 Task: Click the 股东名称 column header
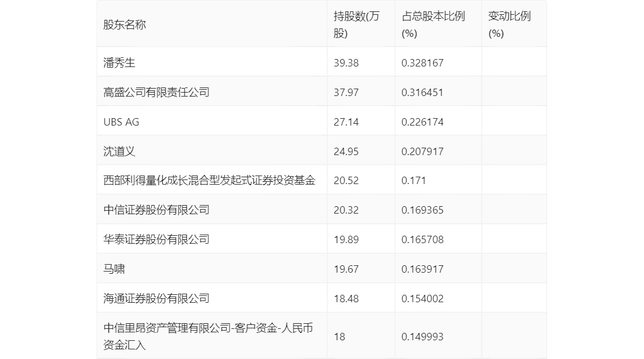tap(124, 24)
